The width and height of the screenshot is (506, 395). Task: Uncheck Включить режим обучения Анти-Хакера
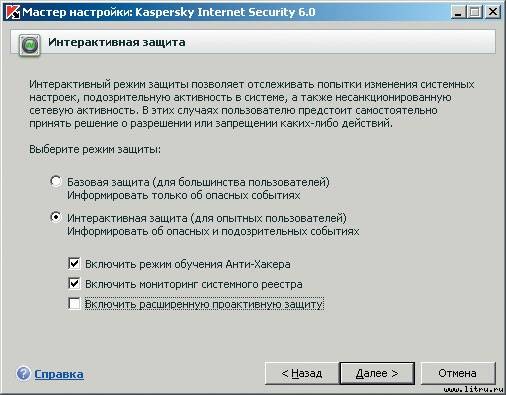pos(74,263)
